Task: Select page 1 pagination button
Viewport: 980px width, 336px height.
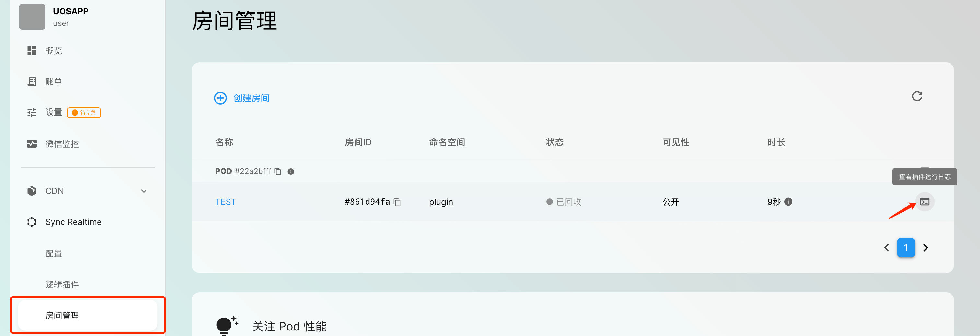Action: [x=906, y=248]
